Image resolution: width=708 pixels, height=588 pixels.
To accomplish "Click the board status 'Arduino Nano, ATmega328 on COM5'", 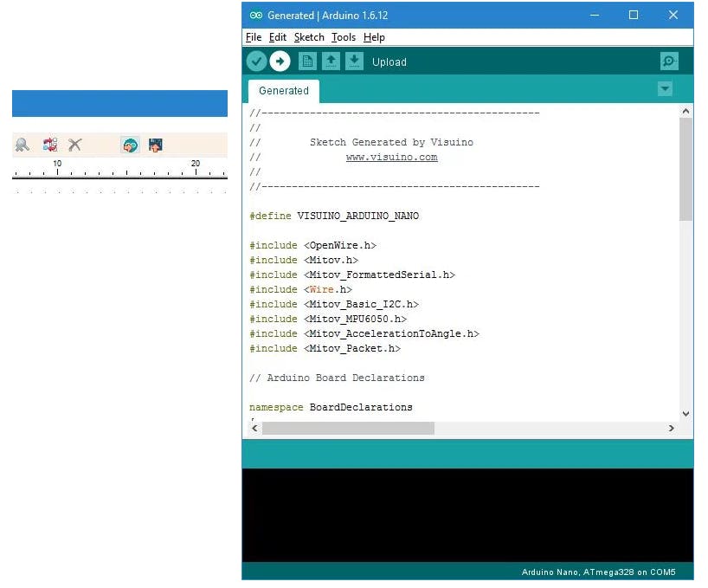I will point(598,572).
